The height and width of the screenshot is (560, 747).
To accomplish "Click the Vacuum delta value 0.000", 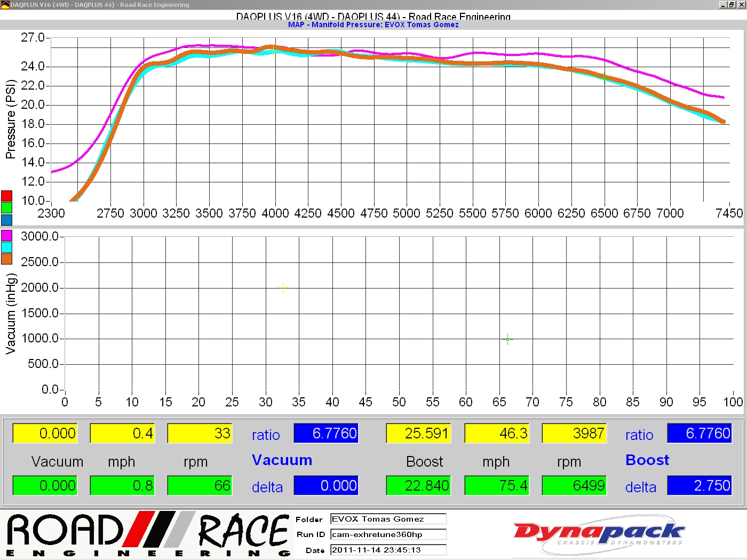I will click(x=326, y=485).
